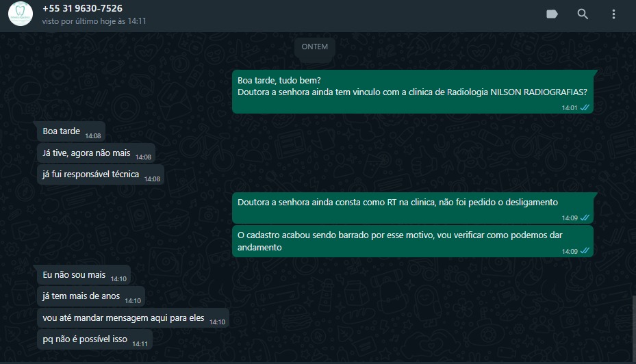Image resolution: width=636 pixels, height=364 pixels.
Task: Click the 'já tem mais de anos' message
Action: [91, 297]
